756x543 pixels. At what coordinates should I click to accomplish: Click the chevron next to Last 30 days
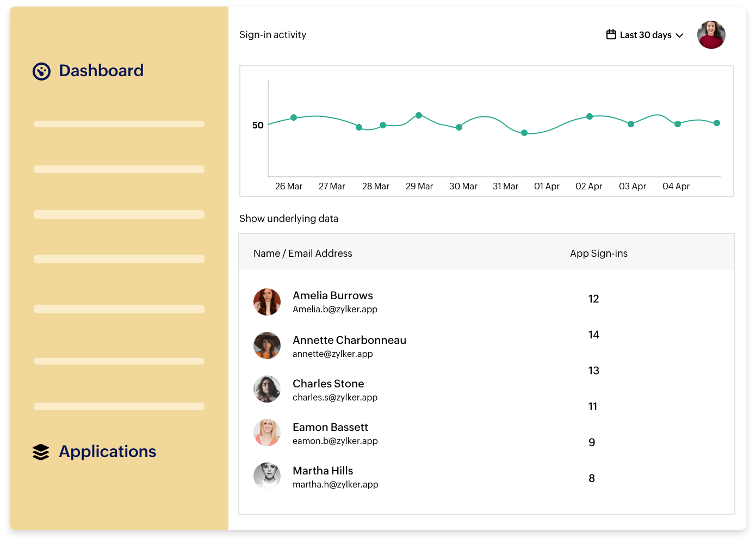pos(679,35)
